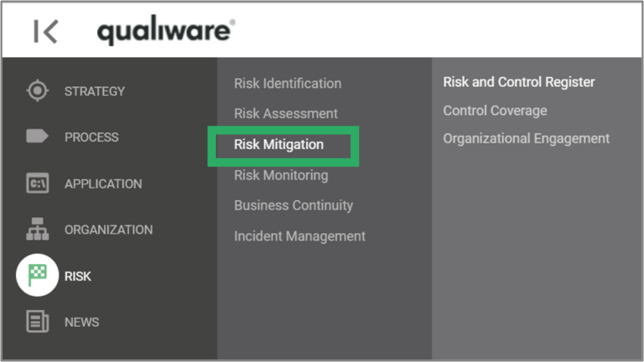Go to the NEWS section label
The height and width of the screenshot is (362, 644).
(81, 322)
